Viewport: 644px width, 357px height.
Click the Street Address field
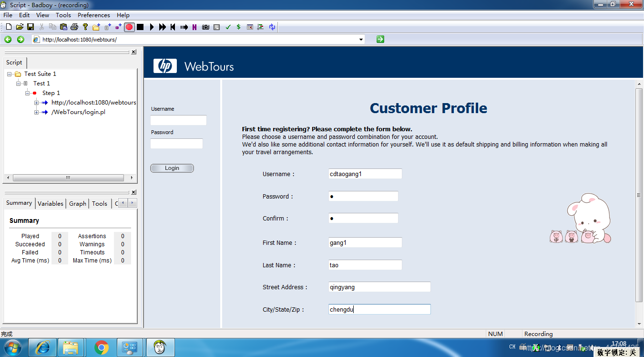[x=379, y=287]
